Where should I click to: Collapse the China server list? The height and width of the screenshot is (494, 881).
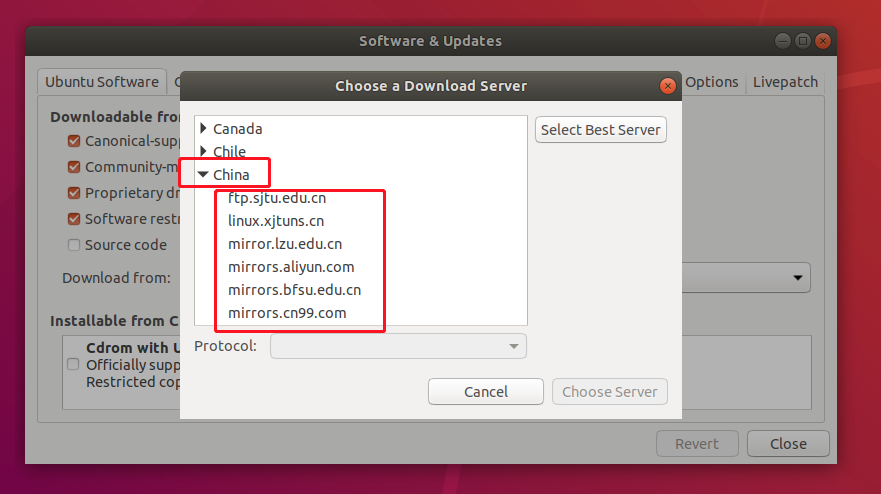(203, 174)
